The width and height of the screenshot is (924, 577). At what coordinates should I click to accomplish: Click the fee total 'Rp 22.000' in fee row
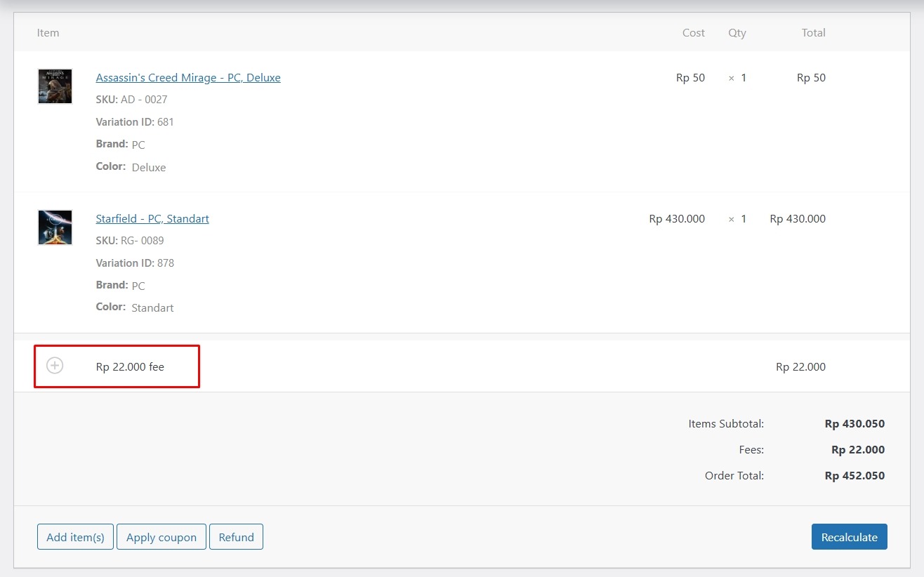(800, 366)
